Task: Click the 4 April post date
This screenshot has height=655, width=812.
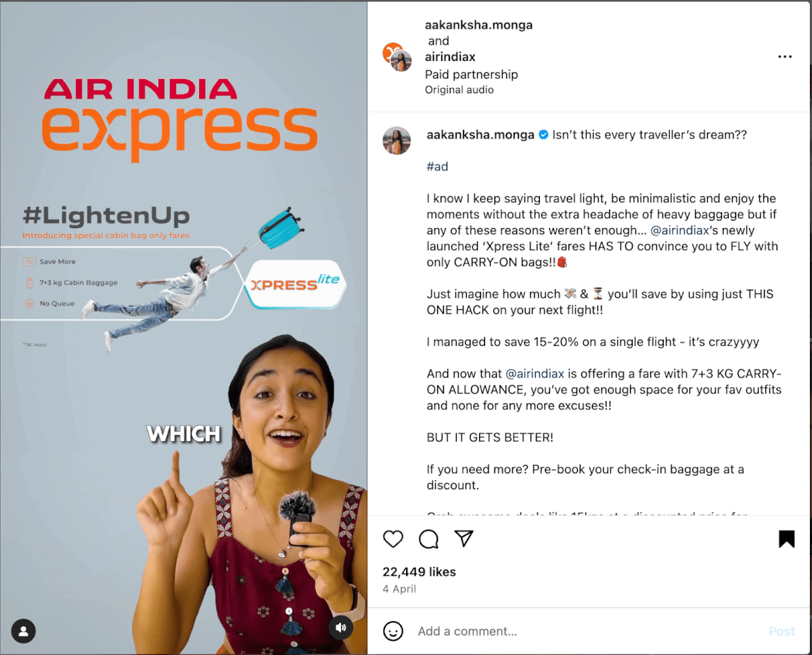Action: pos(399,589)
